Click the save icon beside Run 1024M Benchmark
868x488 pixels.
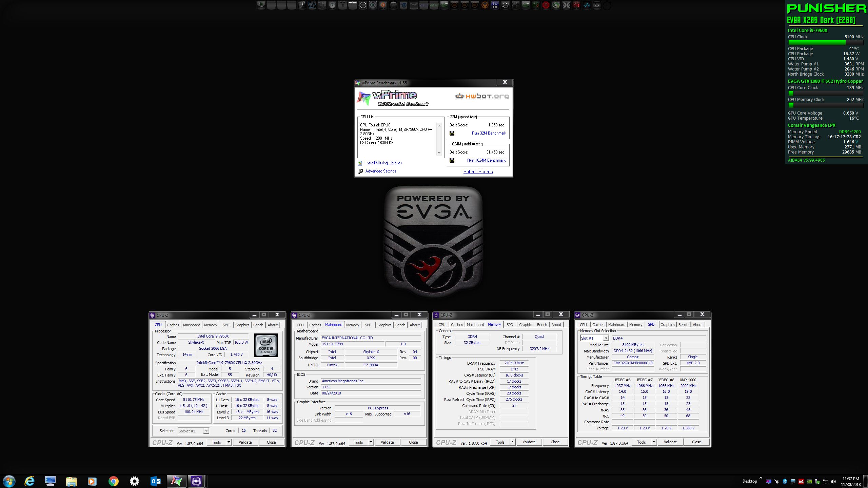pyautogui.click(x=452, y=160)
